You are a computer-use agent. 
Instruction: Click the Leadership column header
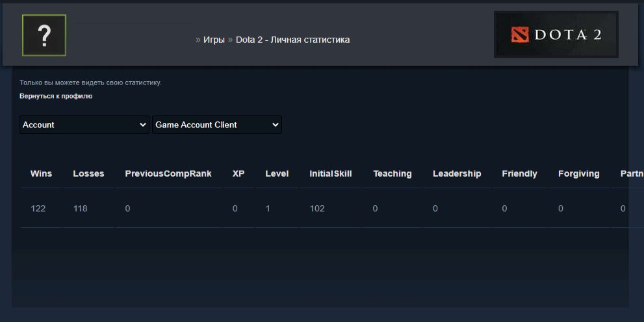pos(457,173)
